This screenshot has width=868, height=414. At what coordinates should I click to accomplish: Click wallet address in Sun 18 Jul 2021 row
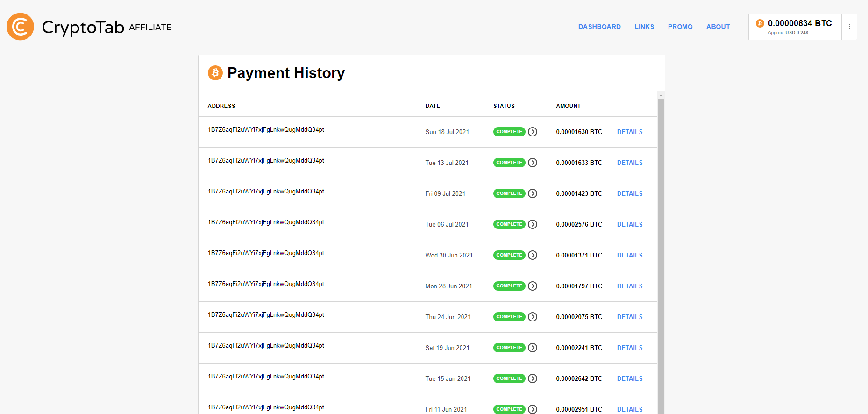tap(266, 130)
